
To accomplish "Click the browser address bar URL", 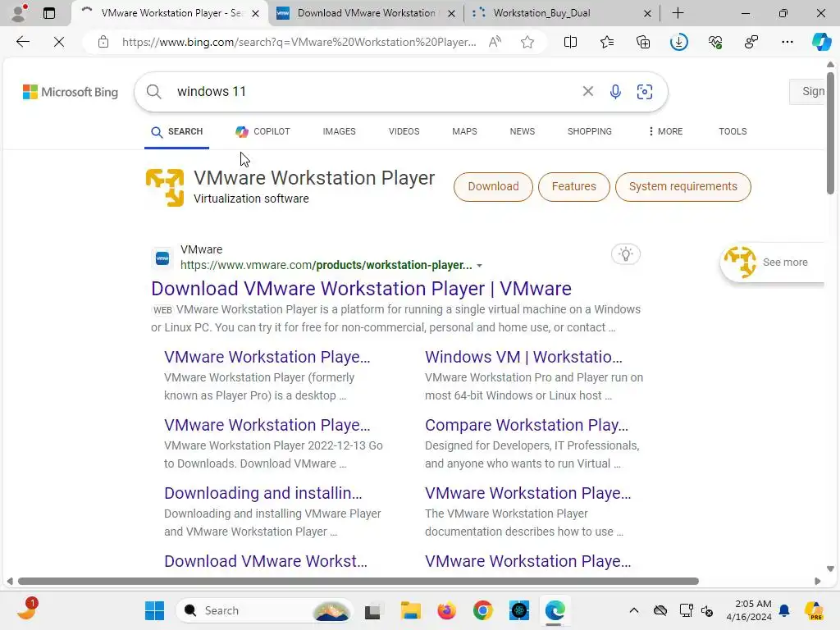I will tap(299, 42).
